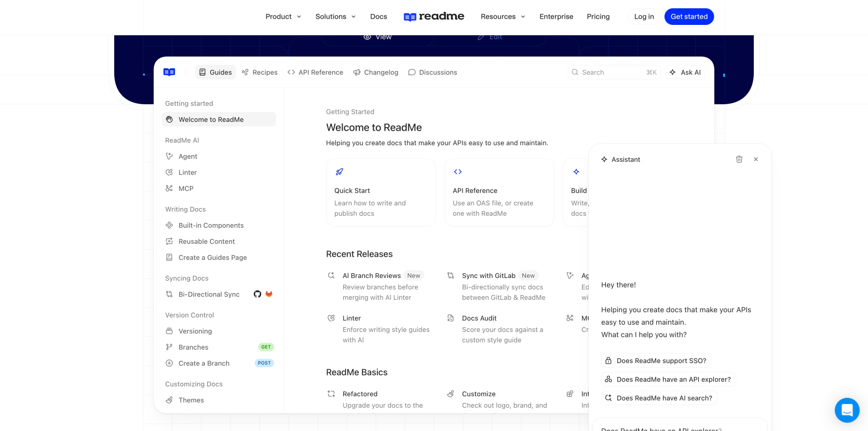Switch to the Changelog tab
868x431 pixels.
click(x=376, y=72)
